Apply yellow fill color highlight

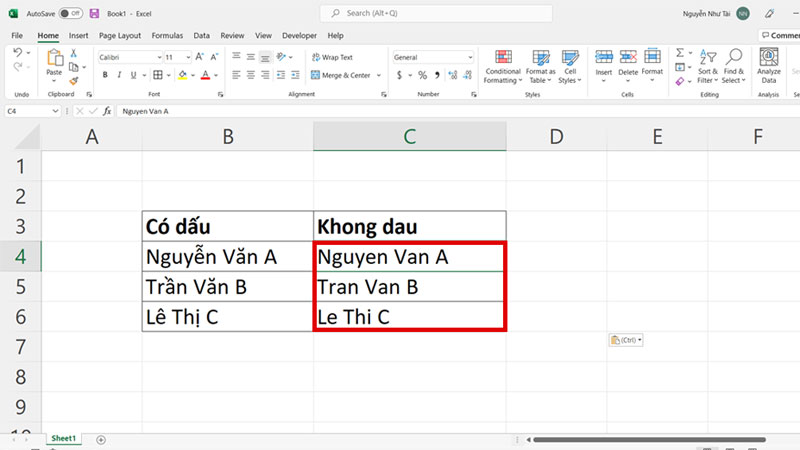click(x=183, y=75)
